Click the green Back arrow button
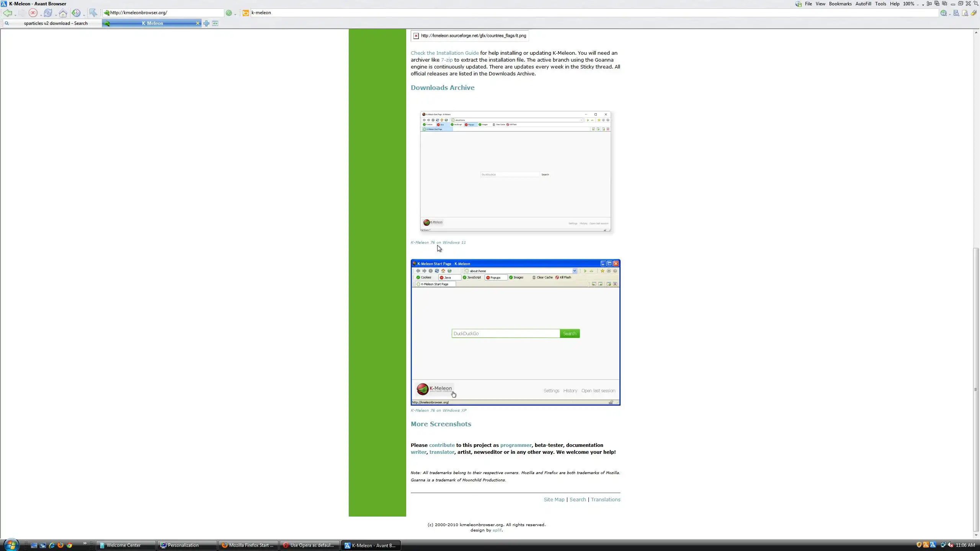This screenshot has height=551, width=980. coord(7,13)
